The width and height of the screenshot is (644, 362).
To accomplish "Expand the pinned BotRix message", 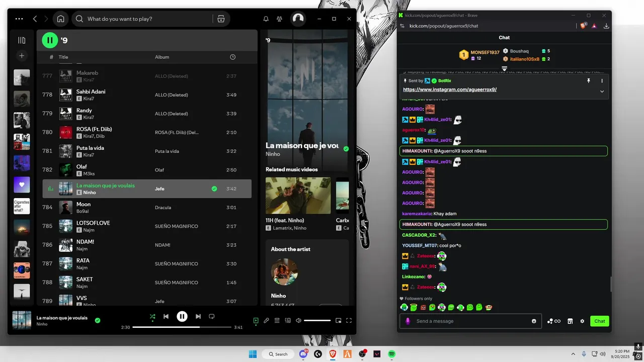I will click(x=602, y=92).
